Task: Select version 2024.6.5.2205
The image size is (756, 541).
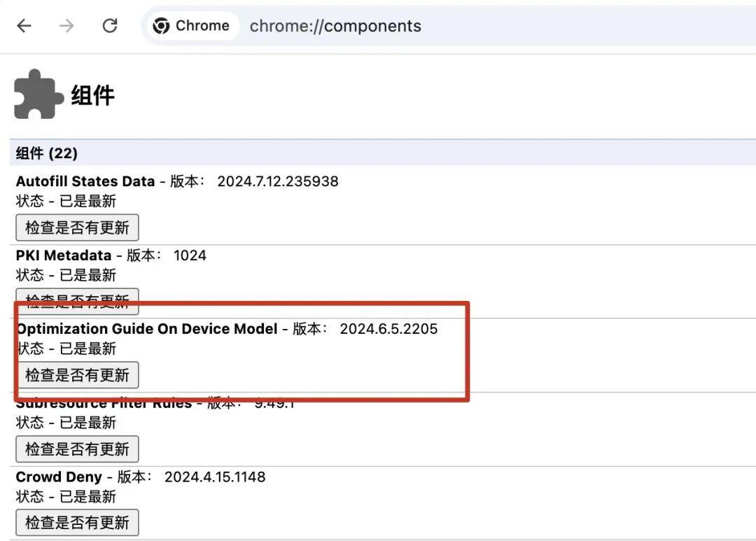Action: [388, 329]
